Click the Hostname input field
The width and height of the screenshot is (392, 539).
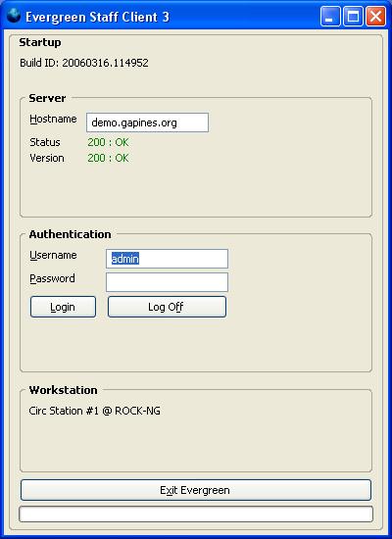[x=147, y=122]
